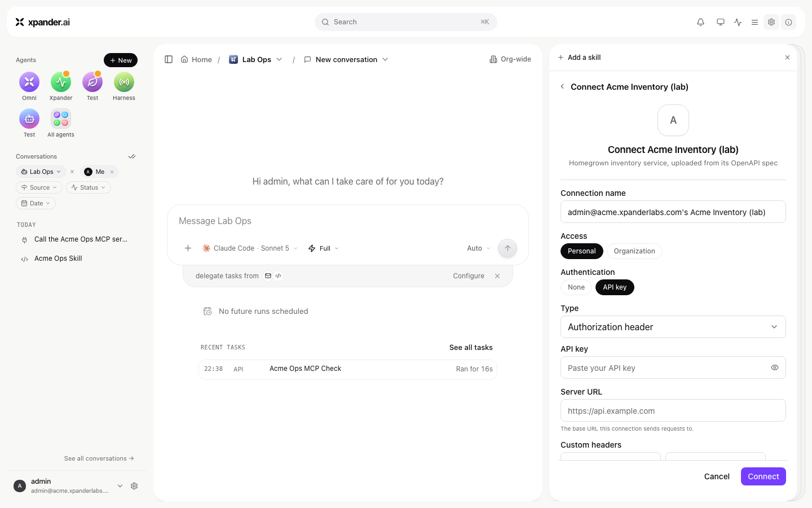Click See all tasks link

coord(471,347)
